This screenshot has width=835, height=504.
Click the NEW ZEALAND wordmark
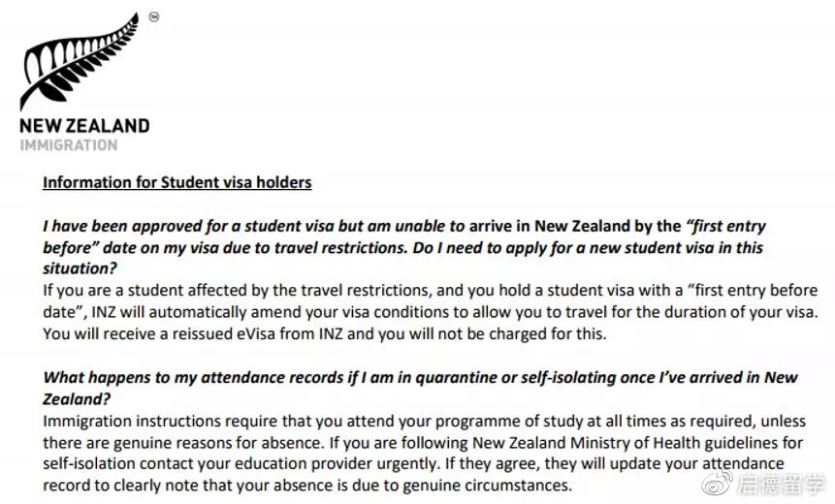(x=84, y=126)
